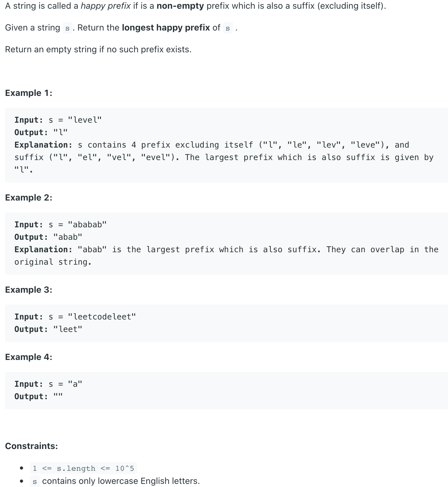Viewport: 448px width, 487px height.
Task: Click the inline code 's' after 'Given a string'
Action: point(67,28)
